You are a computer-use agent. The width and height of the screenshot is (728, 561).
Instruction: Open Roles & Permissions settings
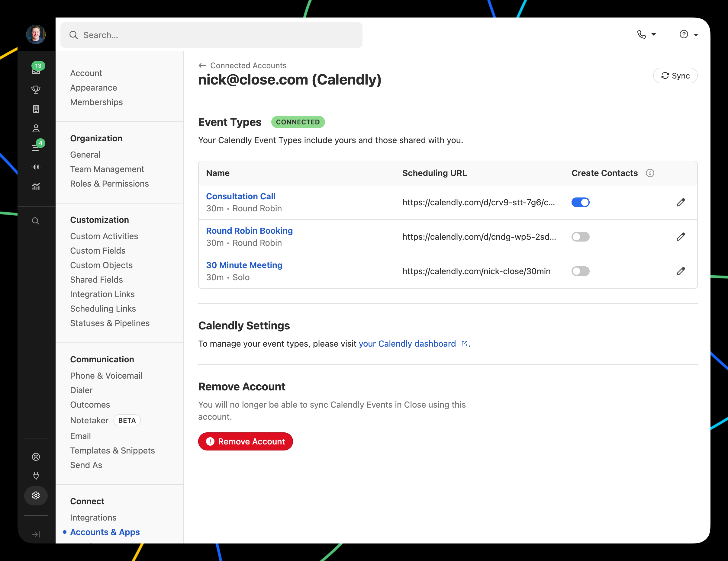coord(109,184)
